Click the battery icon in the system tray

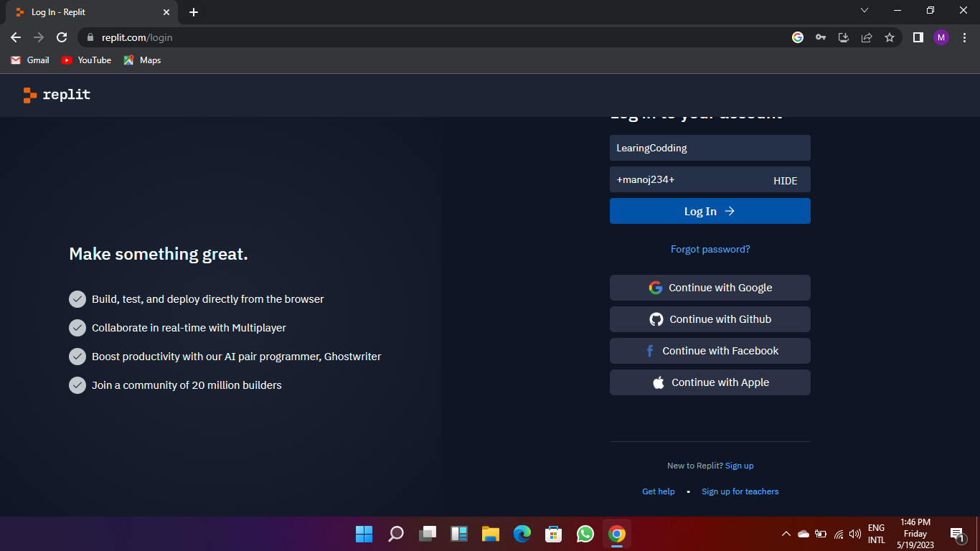[x=821, y=534]
